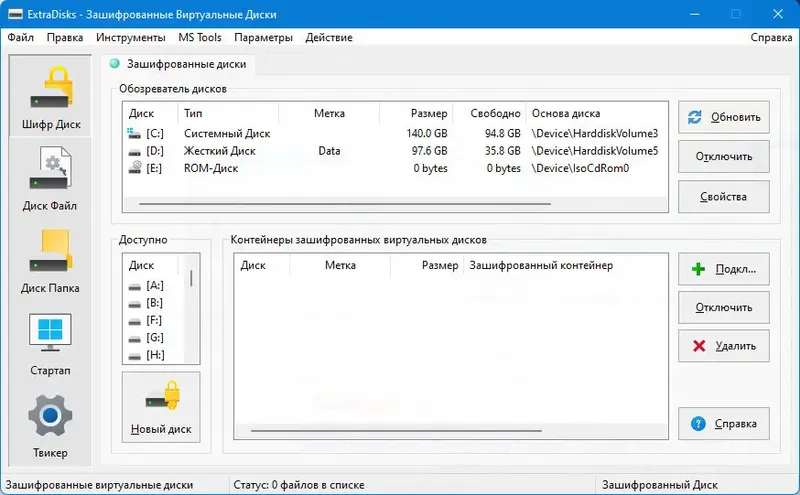
Task: Click the ROM drive icon for E:
Action: tap(135, 167)
